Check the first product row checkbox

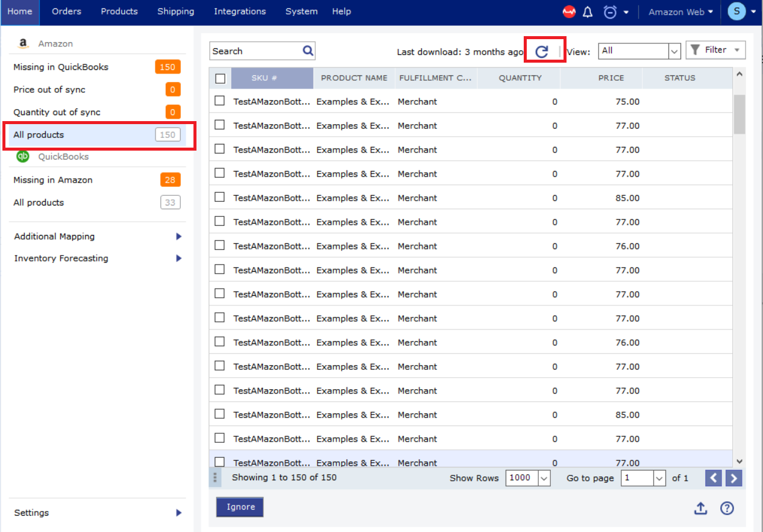pos(220,101)
